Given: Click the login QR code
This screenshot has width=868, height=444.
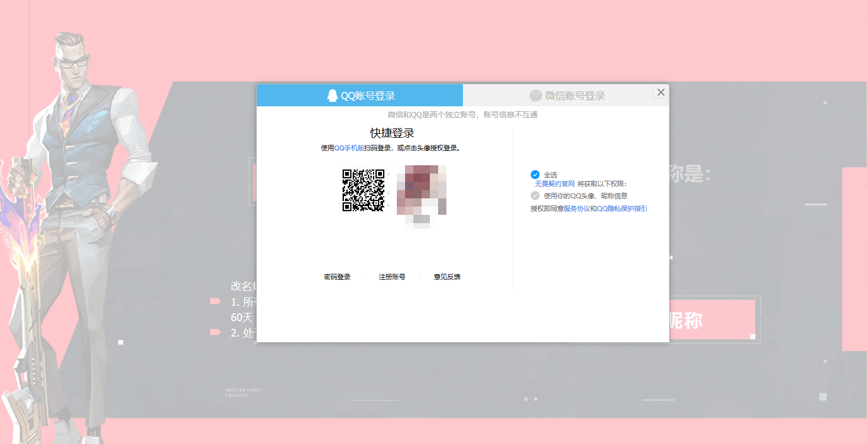Looking at the screenshot, I should click(x=363, y=190).
